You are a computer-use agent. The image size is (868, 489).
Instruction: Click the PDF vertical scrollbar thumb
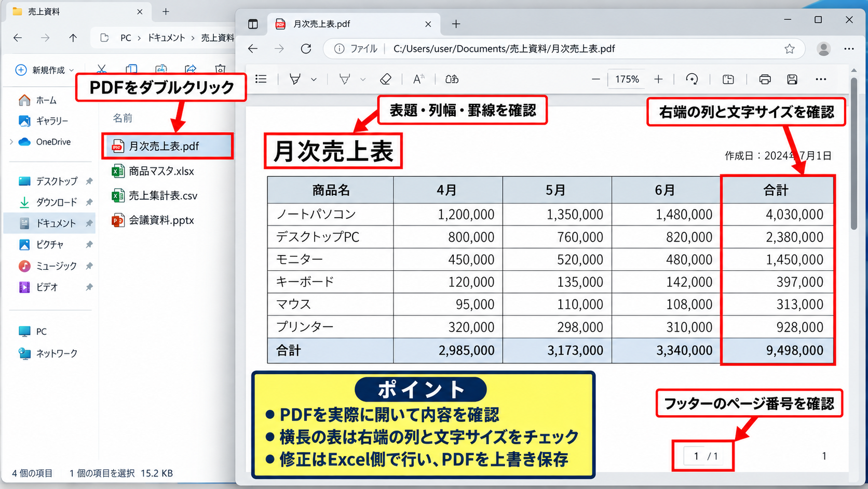click(x=854, y=153)
